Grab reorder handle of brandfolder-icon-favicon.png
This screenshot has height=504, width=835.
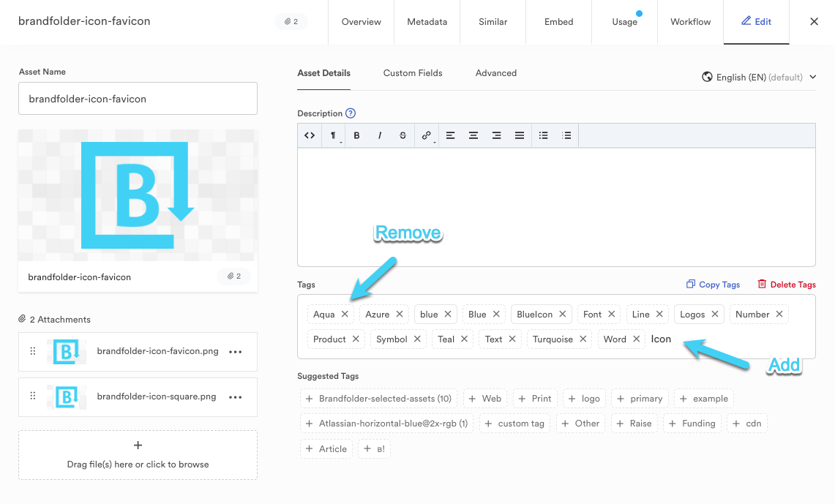coord(33,351)
